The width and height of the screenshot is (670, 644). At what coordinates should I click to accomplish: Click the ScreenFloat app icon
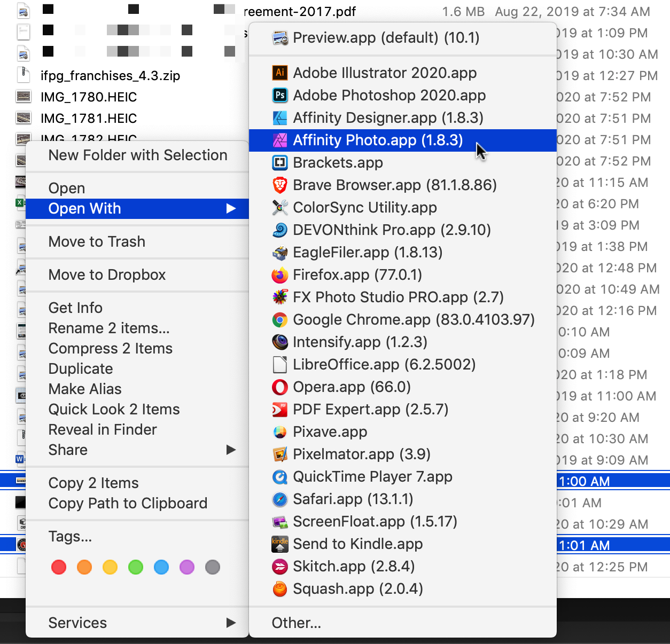(280, 522)
